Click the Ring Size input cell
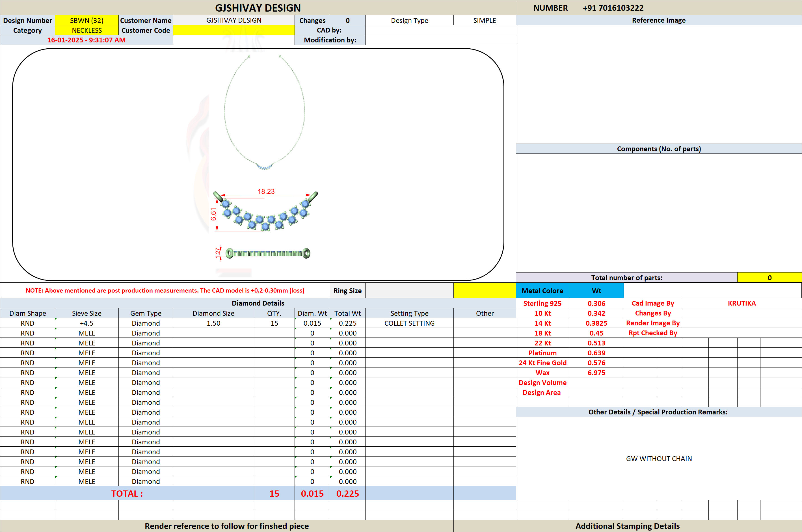 (x=409, y=291)
